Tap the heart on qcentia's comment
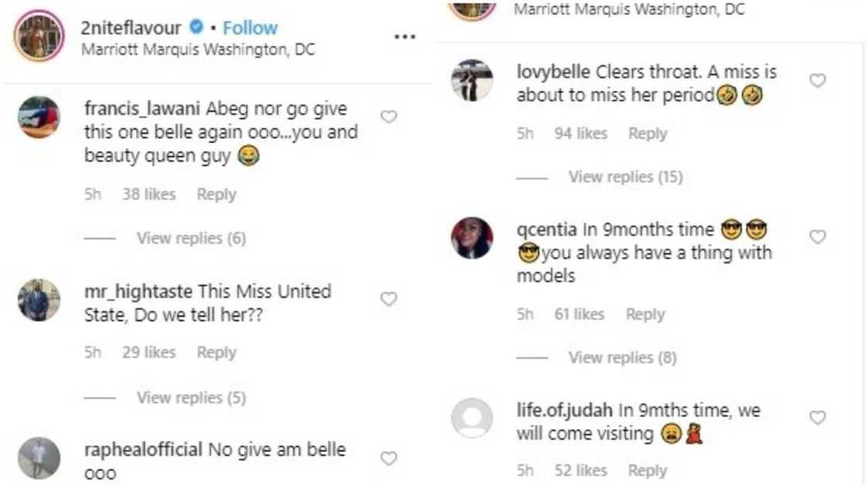The width and height of the screenshot is (868, 488). (818, 237)
